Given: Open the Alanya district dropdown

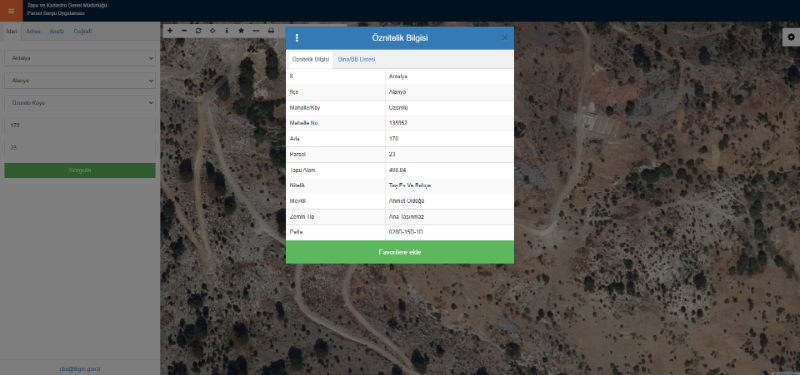Looking at the screenshot, I should tap(80, 81).
